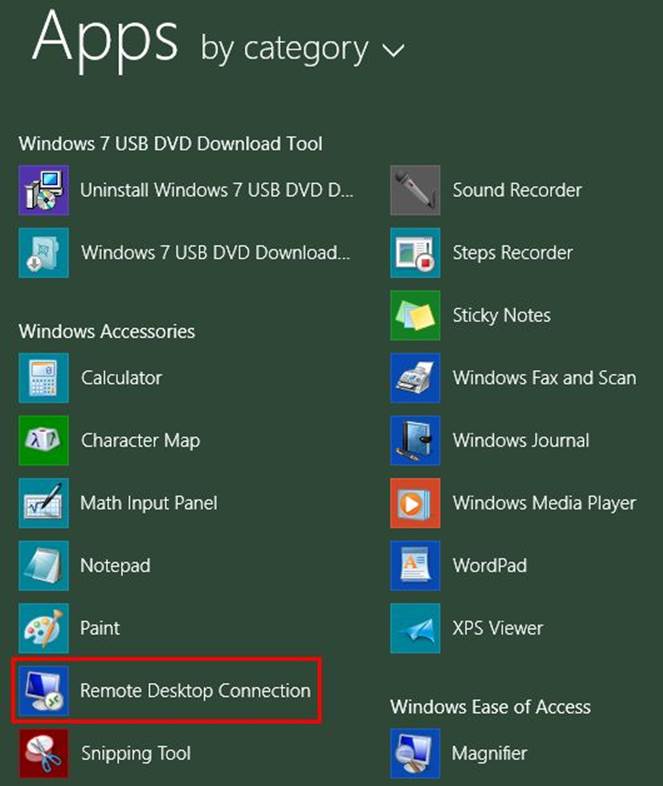Launch the WordPad icon
Image resolution: width=663 pixels, height=786 pixels.
(x=415, y=566)
